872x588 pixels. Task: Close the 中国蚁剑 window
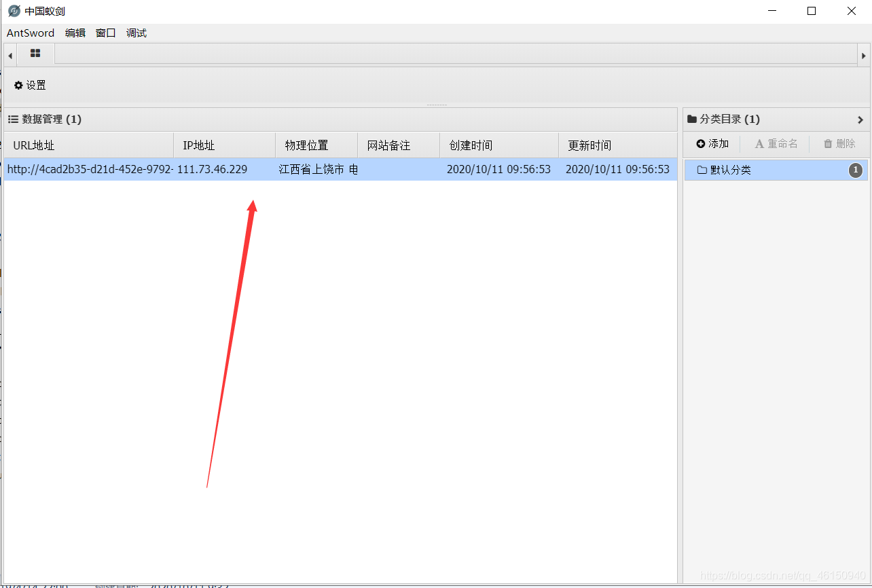[851, 11]
